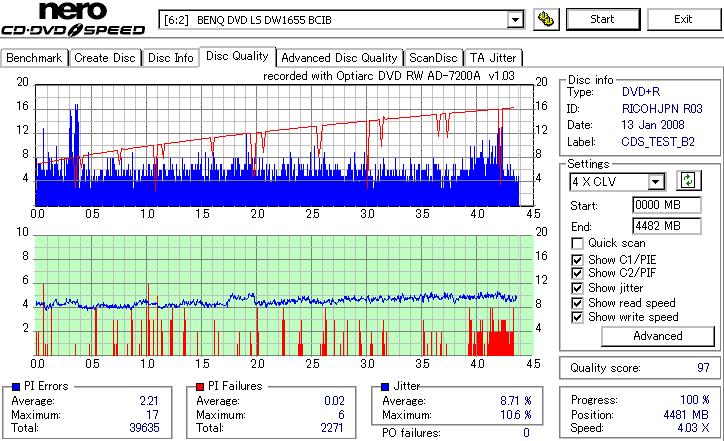Click jitter maximum value 10.6 %
The height and width of the screenshot is (441, 724).
pyautogui.click(x=516, y=415)
